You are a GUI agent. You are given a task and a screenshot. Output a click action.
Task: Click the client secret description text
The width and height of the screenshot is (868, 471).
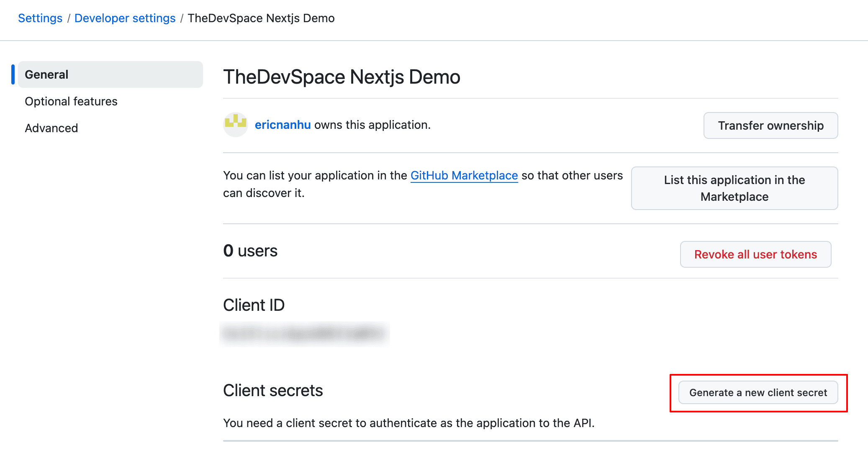[x=408, y=423]
